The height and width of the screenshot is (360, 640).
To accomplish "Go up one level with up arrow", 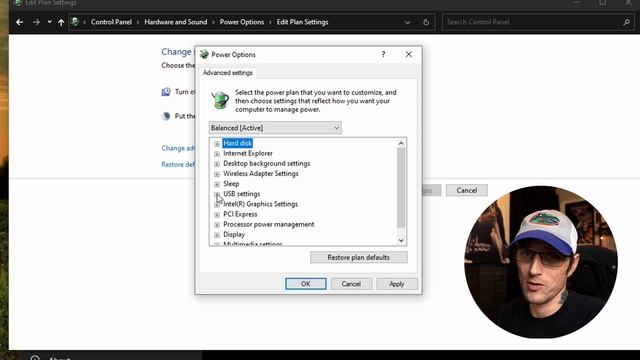I will (61, 22).
